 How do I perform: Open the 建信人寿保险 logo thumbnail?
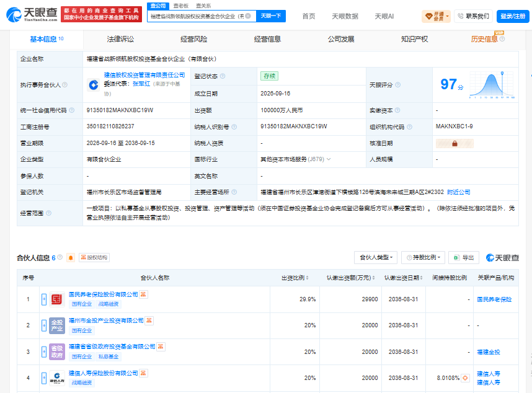tap(56, 378)
